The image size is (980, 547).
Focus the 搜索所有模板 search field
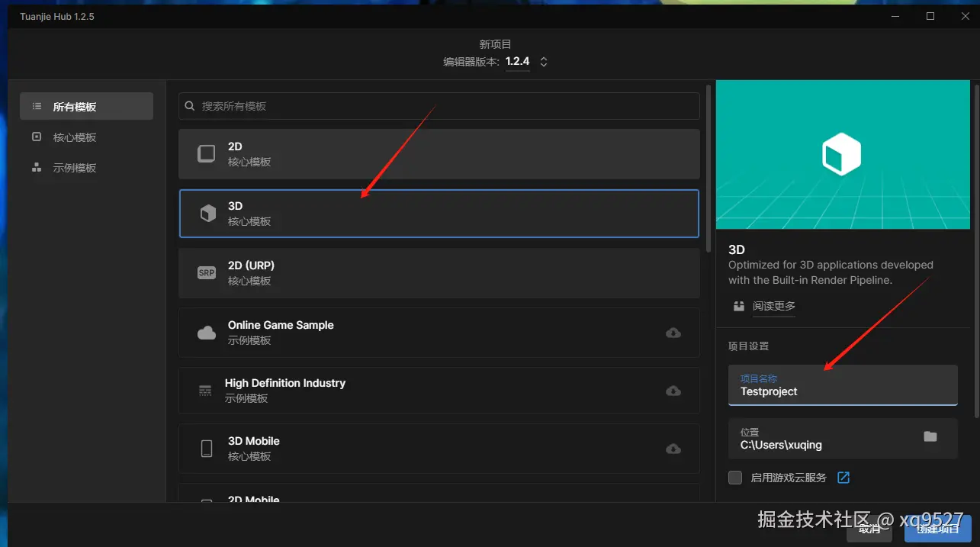coord(439,106)
